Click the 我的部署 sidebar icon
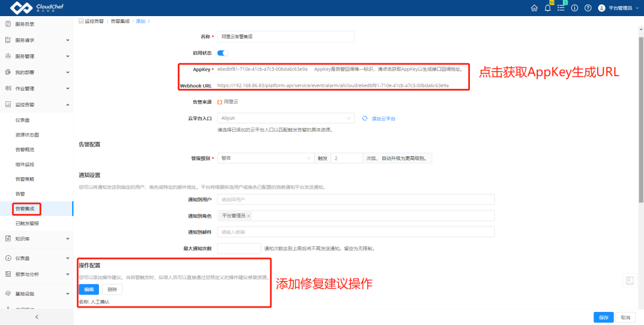 point(7,72)
